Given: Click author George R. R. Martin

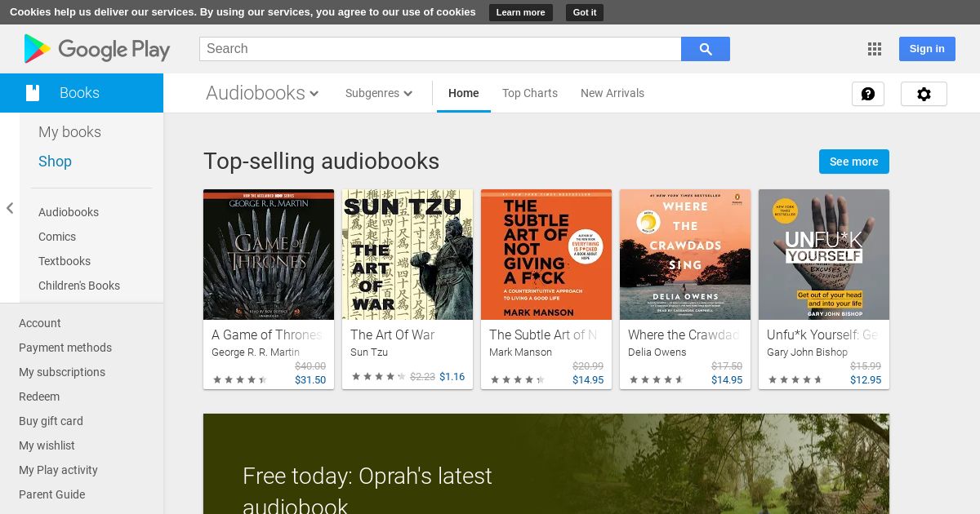Looking at the screenshot, I should click(x=256, y=352).
